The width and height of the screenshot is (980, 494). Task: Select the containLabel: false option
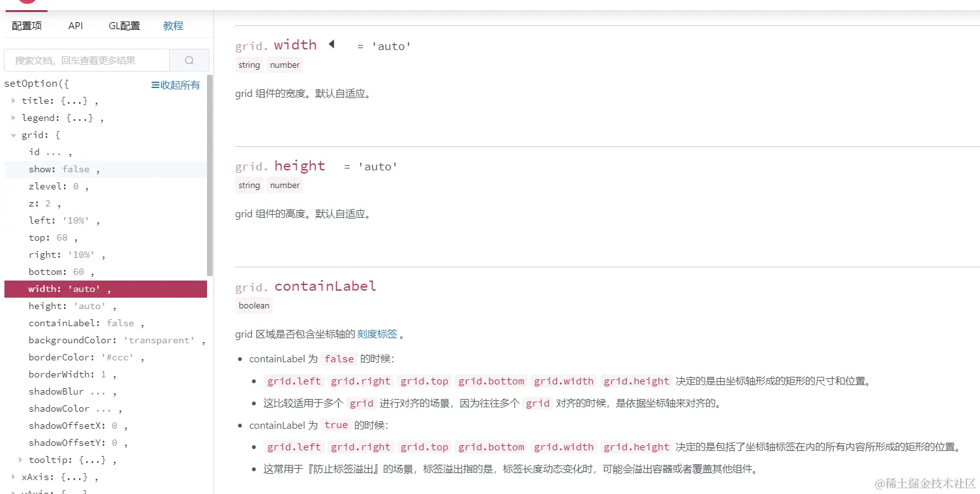106,323
